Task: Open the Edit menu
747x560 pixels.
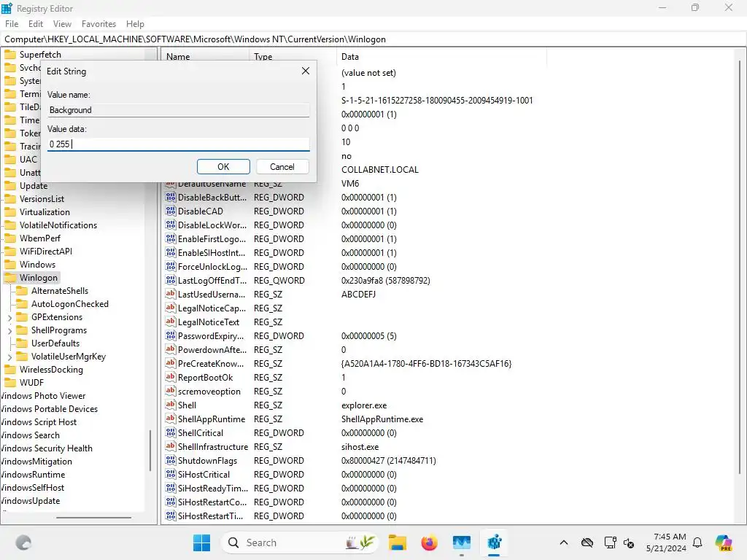Action: 36,24
